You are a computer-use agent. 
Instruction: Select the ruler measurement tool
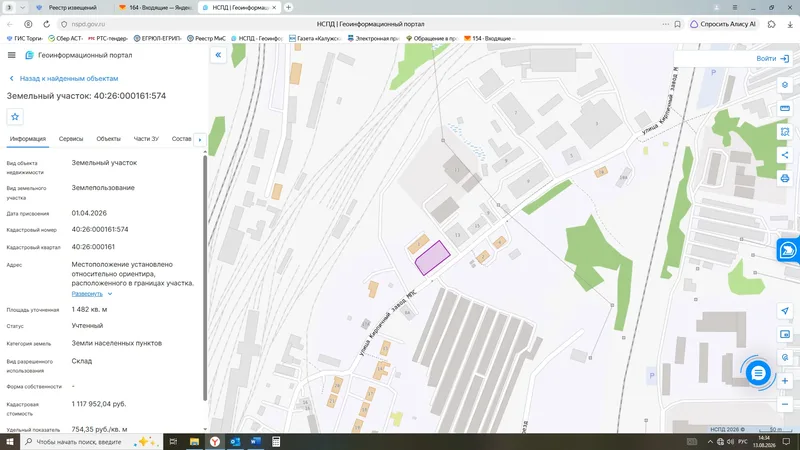[785, 108]
